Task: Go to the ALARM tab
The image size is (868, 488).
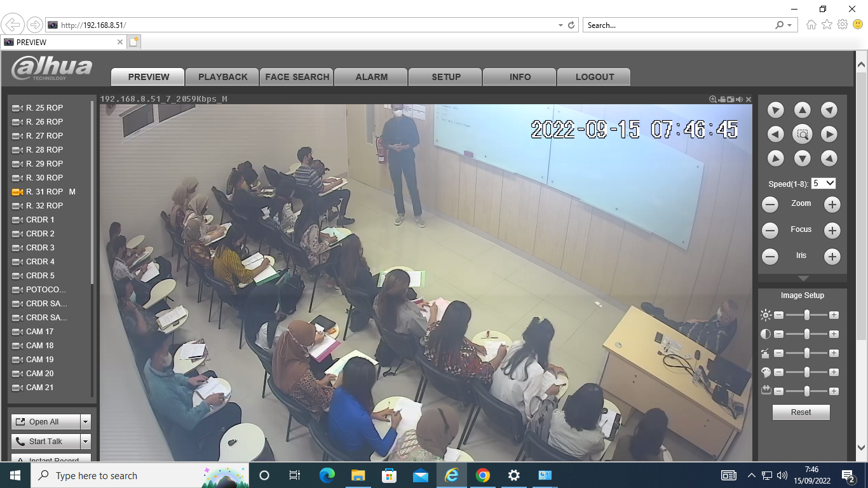Action: click(x=371, y=77)
